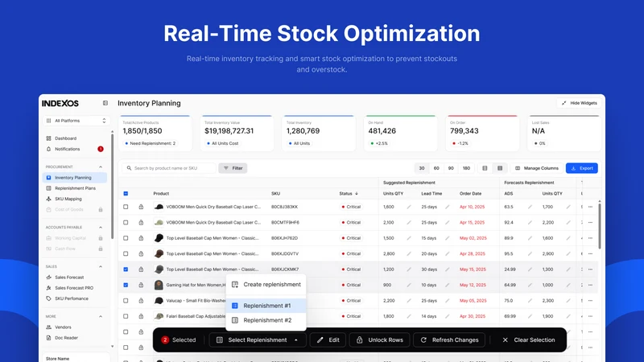This screenshot has width=644, height=362.
Task: Open the Select Replenishment dropdown
Action: point(258,339)
